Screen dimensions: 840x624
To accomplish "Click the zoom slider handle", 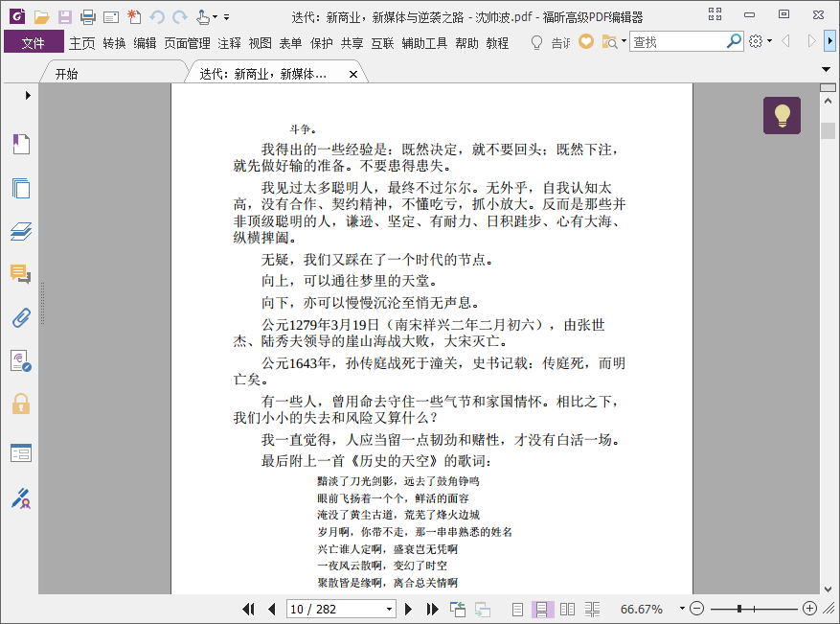I will click(739, 609).
